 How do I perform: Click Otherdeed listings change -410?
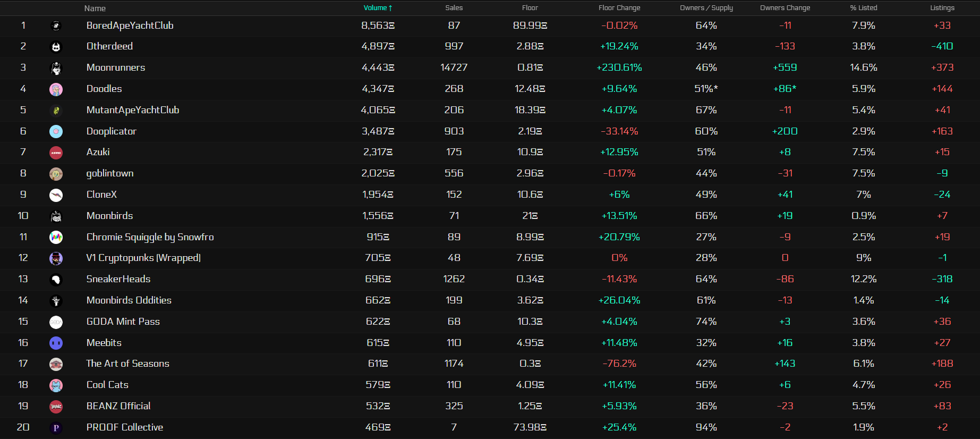(x=942, y=46)
